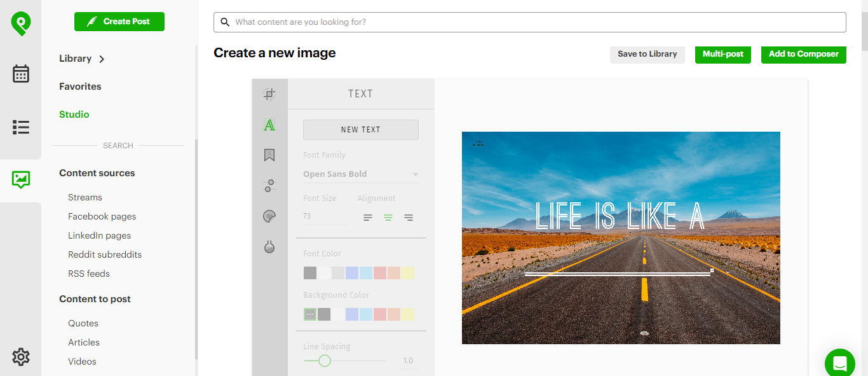Open the text design bookmark tool
The width and height of the screenshot is (868, 376).
click(x=269, y=155)
